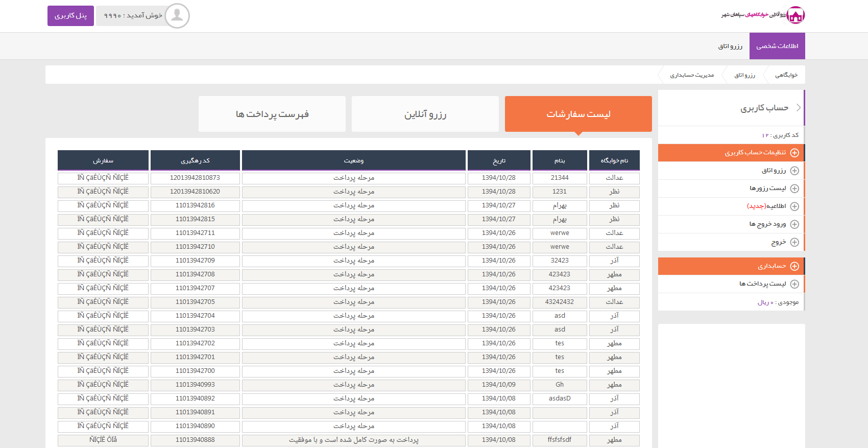Open the اطلاعات شخصی top menu tab
The height and width of the screenshot is (448, 868).
click(x=777, y=46)
